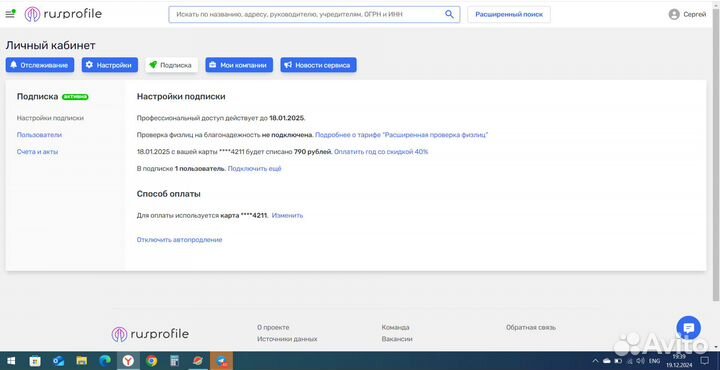Click the 790 рублей amount text
Image resolution: width=720 pixels, height=370 pixels.
pyautogui.click(x=313, y=151)
